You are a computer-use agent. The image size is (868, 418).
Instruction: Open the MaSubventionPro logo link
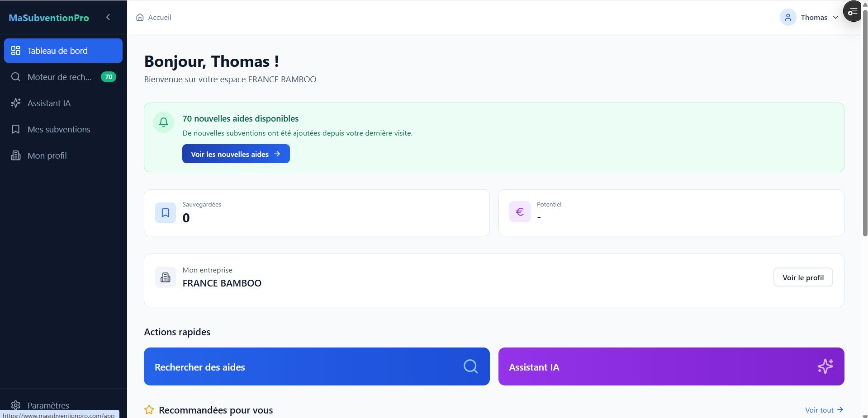click(x=49, y=18)
